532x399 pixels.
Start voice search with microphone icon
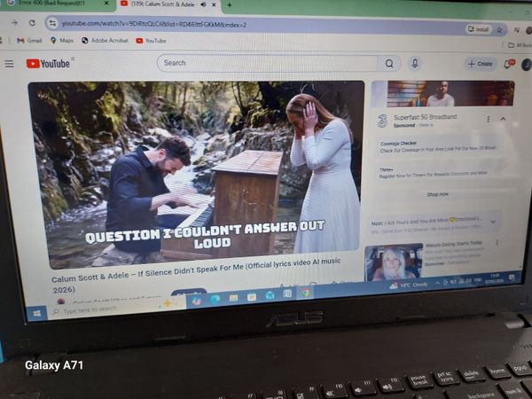(x=415, y=64)
